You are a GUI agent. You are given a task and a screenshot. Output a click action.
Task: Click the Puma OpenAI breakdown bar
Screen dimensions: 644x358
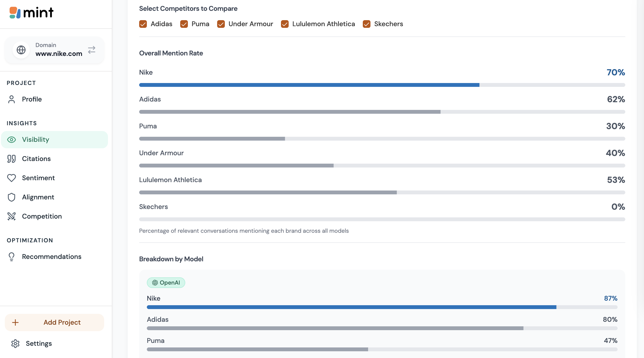[382, 350]
